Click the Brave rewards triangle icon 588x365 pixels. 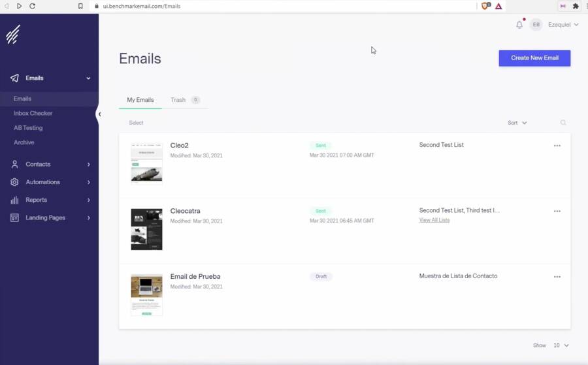point(498,6)
